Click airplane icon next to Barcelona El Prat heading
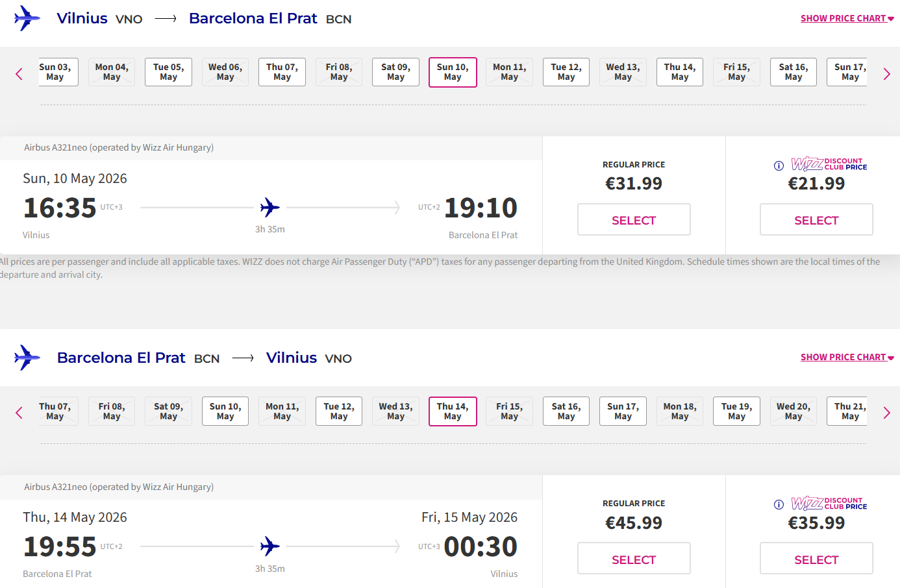The height and width of the screenshot is (588, 900). tap(27, 358)
